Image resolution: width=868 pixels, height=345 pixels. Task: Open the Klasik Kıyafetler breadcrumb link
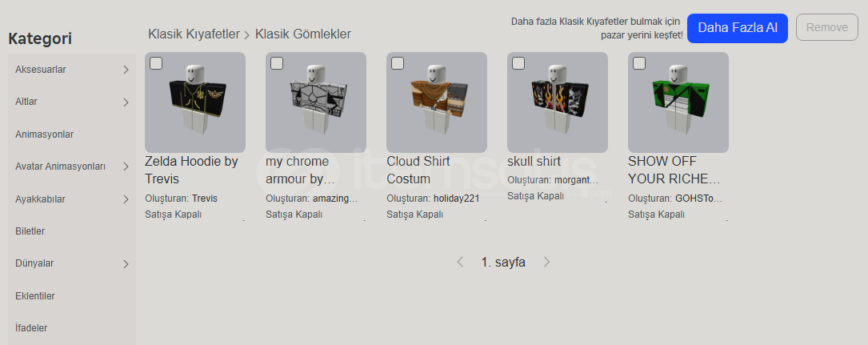[x=194, y=34]
